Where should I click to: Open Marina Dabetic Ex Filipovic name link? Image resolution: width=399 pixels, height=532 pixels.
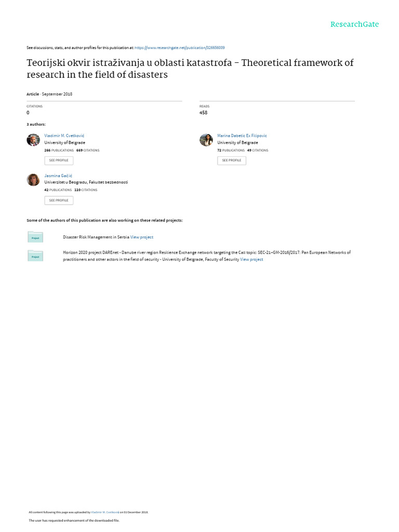[242, 136]
